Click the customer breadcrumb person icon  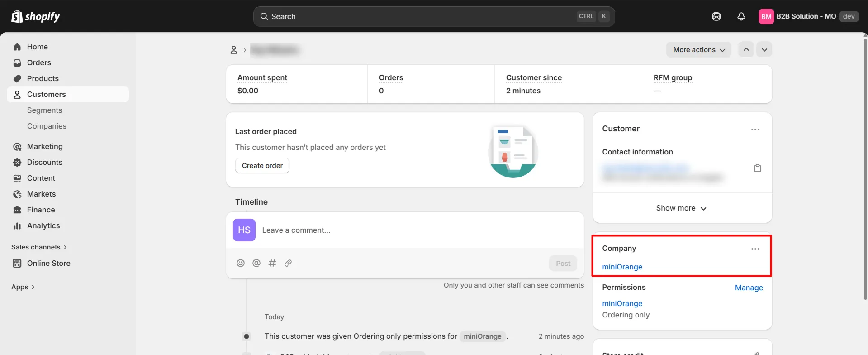pyautogui.click(x=234, y=50)
